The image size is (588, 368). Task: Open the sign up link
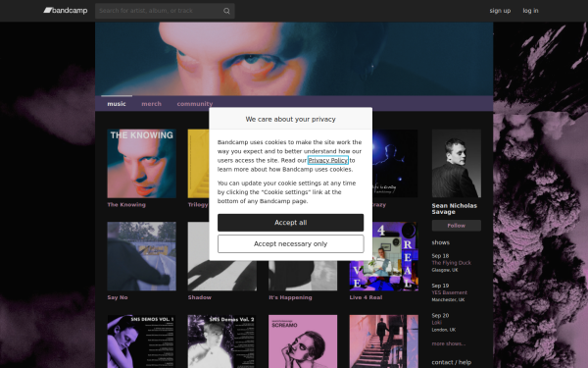(x=500, y=11)
